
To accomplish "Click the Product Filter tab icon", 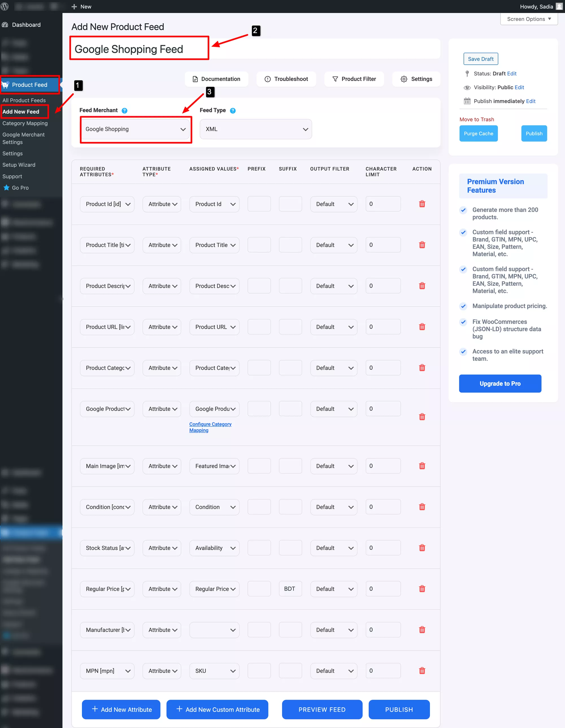I will [335, 79].
